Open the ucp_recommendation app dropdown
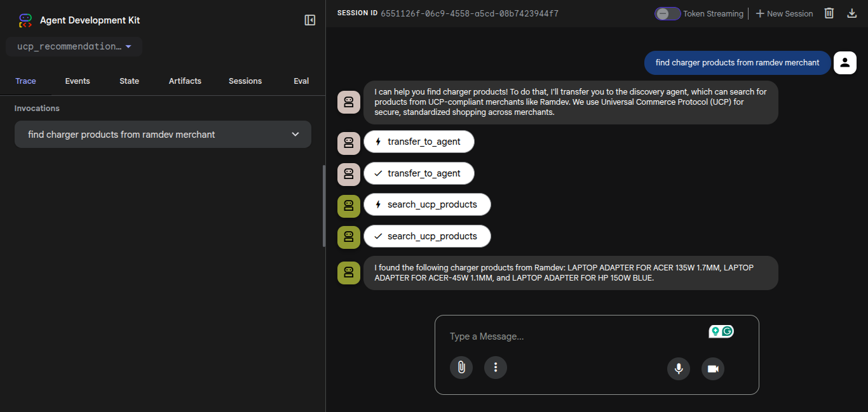Screen dimensions: 868x412 (73, 46)
